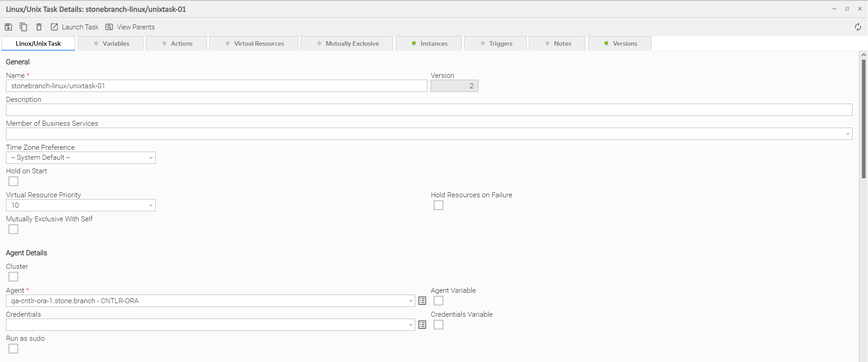Click the Refresh icon at top right
This screenshot has height=362, width=868.
coord(858,27)
